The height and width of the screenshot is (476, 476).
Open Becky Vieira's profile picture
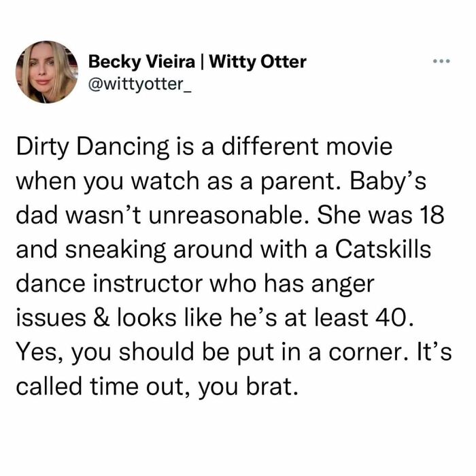click(x=47, y=72)
